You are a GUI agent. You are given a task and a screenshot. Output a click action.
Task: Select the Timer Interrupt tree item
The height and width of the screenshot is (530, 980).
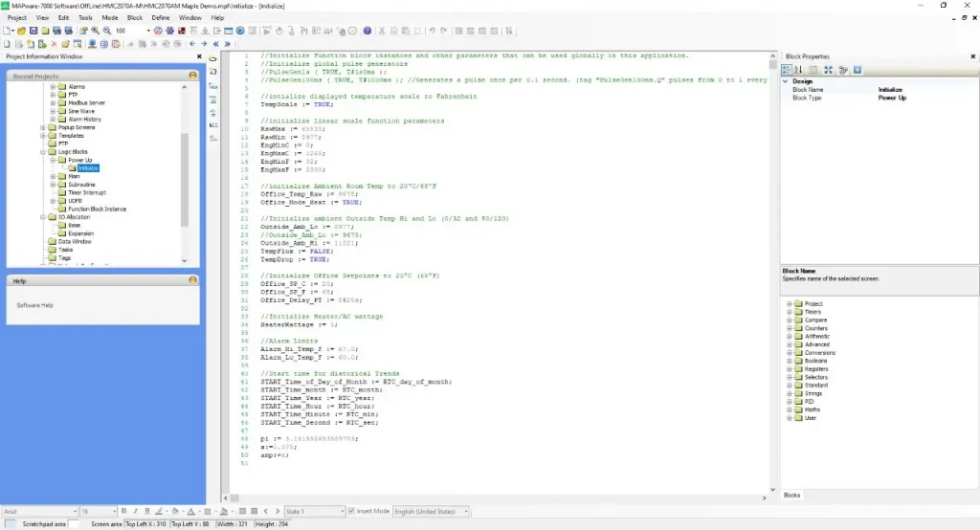[x=87, y=192]
